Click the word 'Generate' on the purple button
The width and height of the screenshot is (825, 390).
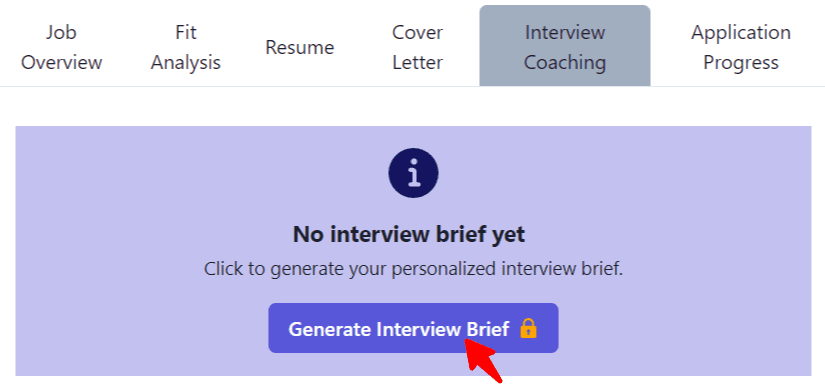tap(330, 329)
